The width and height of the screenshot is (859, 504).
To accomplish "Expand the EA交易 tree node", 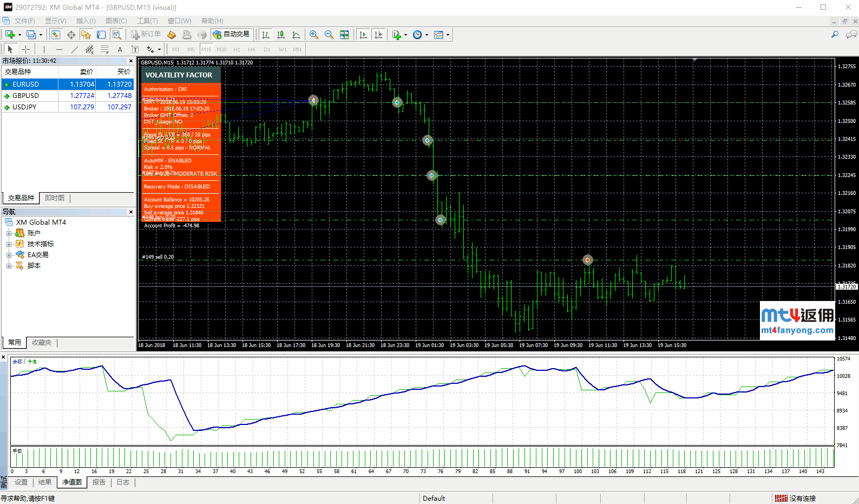I will click(9, 255).
